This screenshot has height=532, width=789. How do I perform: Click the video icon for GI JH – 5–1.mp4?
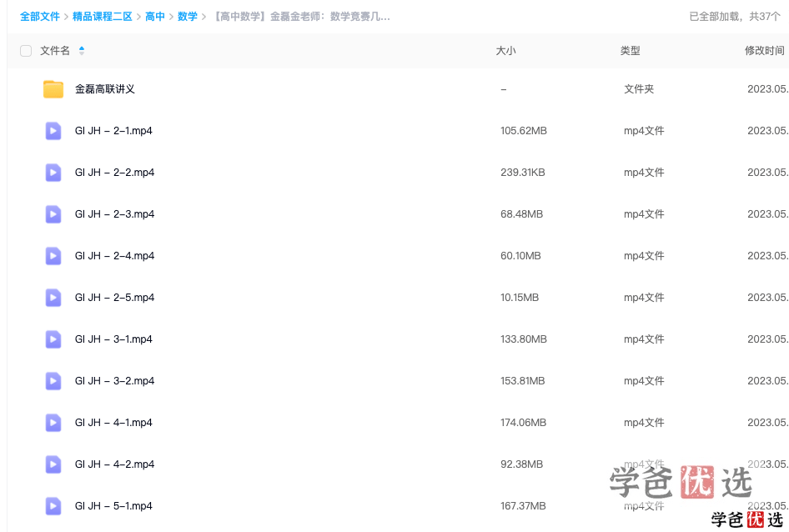pyautogui.click(x=53, y=507)
